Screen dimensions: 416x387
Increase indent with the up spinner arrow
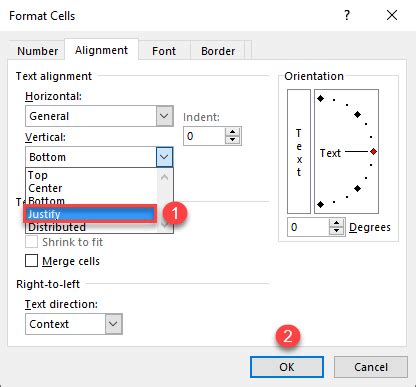[232, 132]
